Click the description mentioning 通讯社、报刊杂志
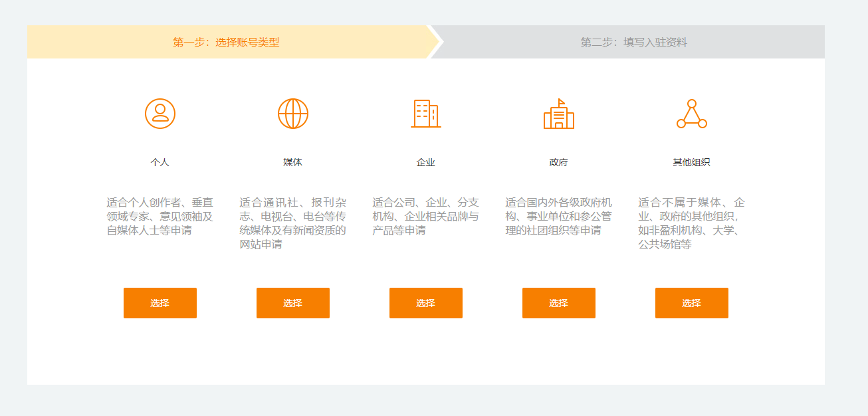The image size is (868, 416). [293, 223]
